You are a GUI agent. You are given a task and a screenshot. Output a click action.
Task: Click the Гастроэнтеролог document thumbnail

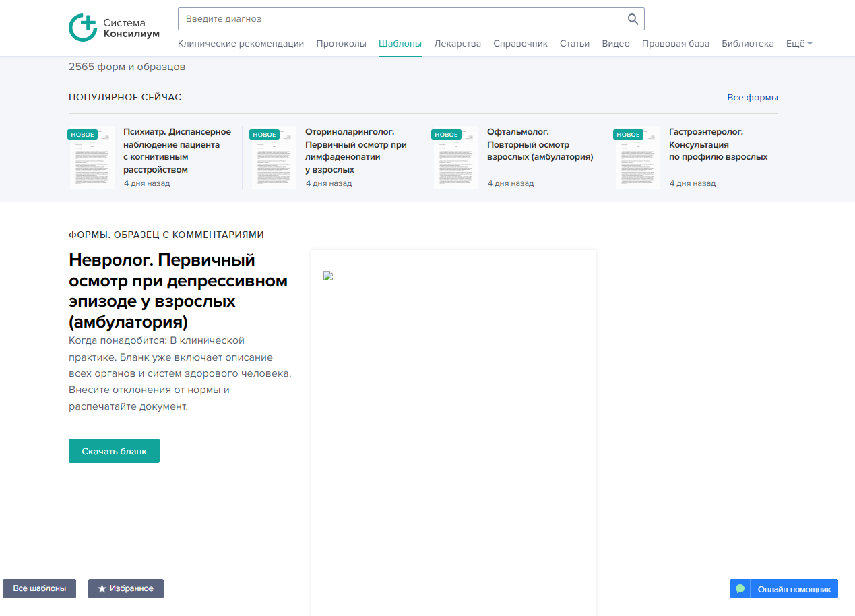point(637,158)
